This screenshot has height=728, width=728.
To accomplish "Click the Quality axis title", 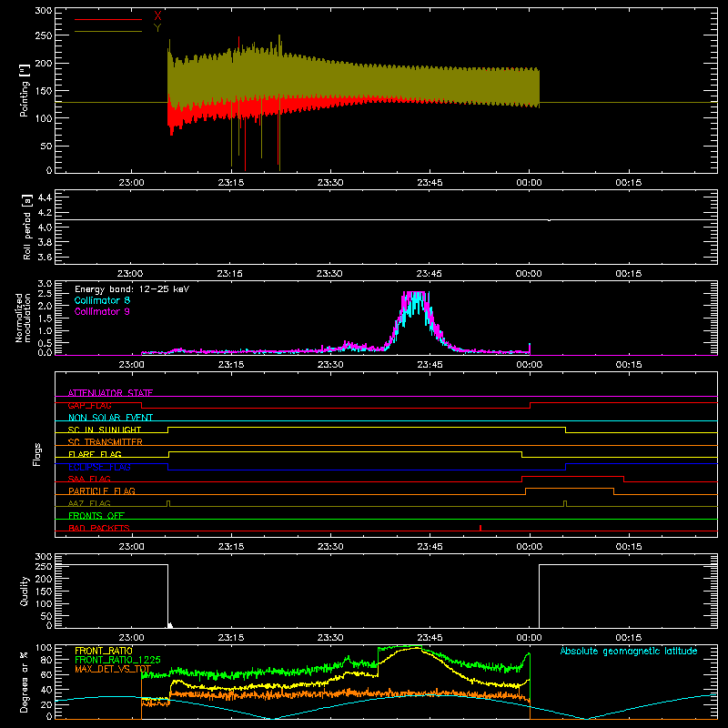I will coord(25,591).
